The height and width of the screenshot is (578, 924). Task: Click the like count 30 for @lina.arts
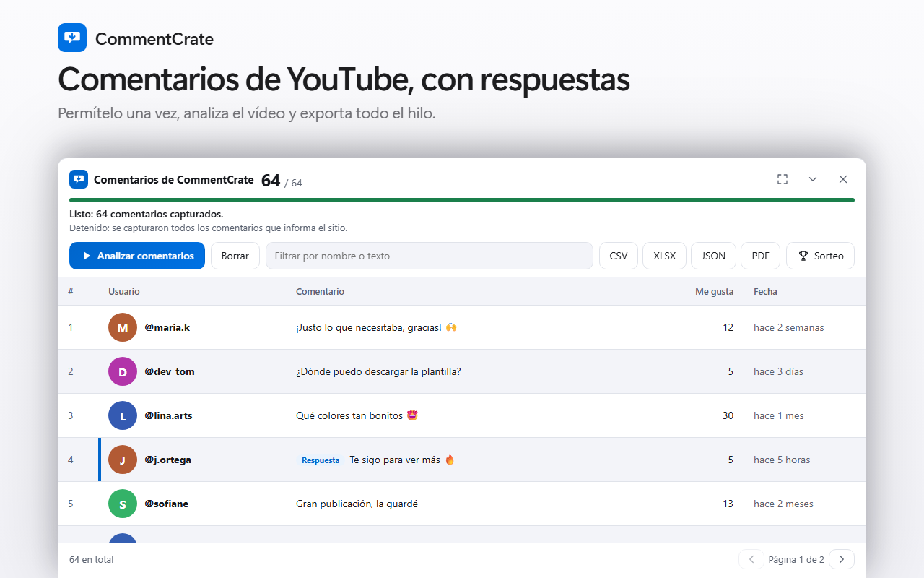tap(728, 415)
